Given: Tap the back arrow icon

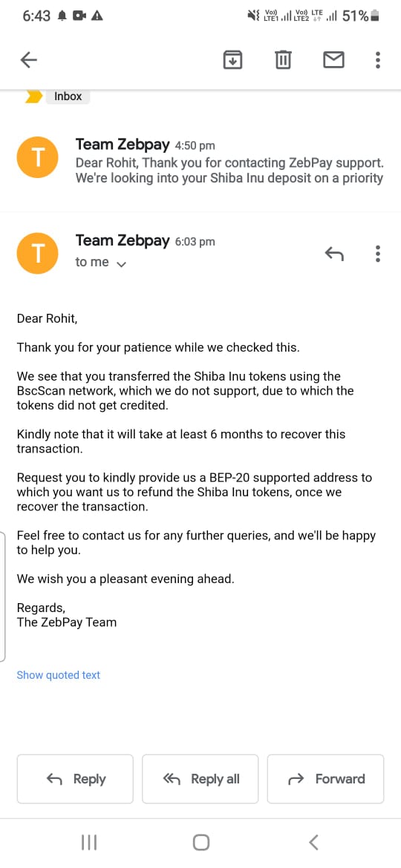Looking at the screenshot, I should click(x=28, y=59).
